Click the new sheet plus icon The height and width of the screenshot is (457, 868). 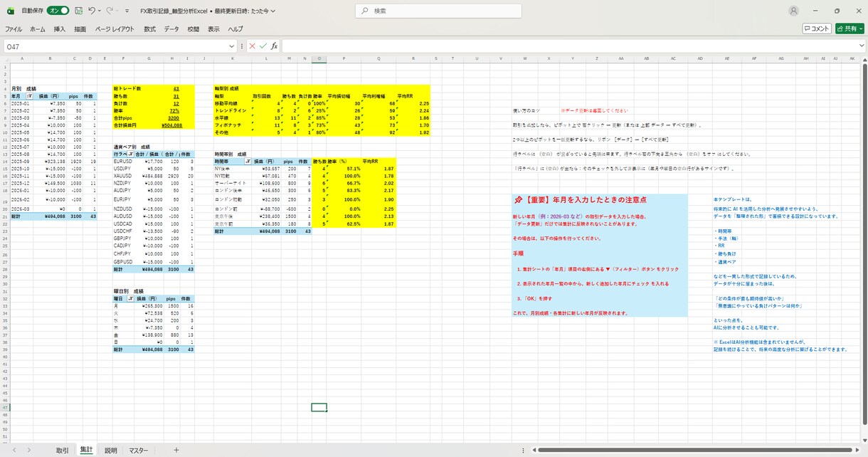click(176, 450)
